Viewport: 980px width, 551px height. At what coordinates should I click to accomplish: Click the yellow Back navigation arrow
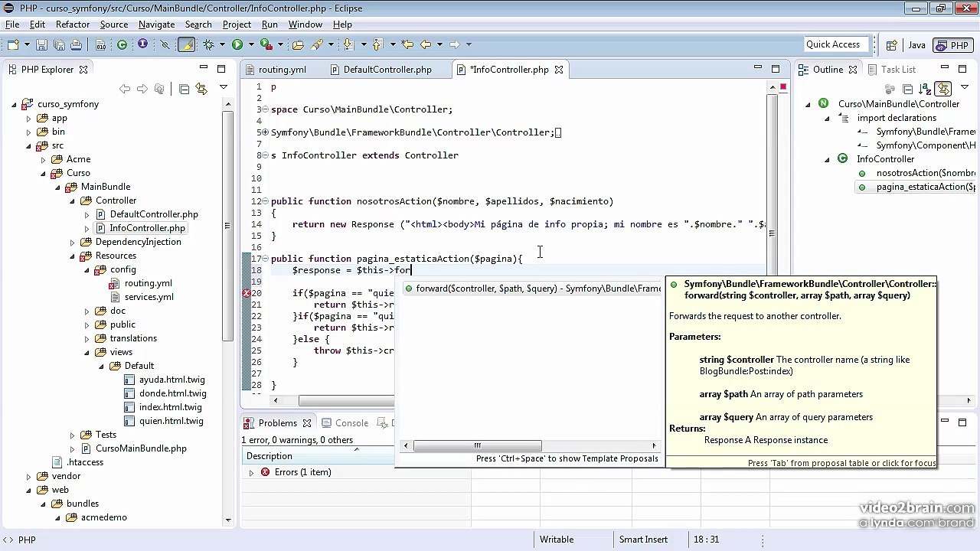tap(426, 44)
